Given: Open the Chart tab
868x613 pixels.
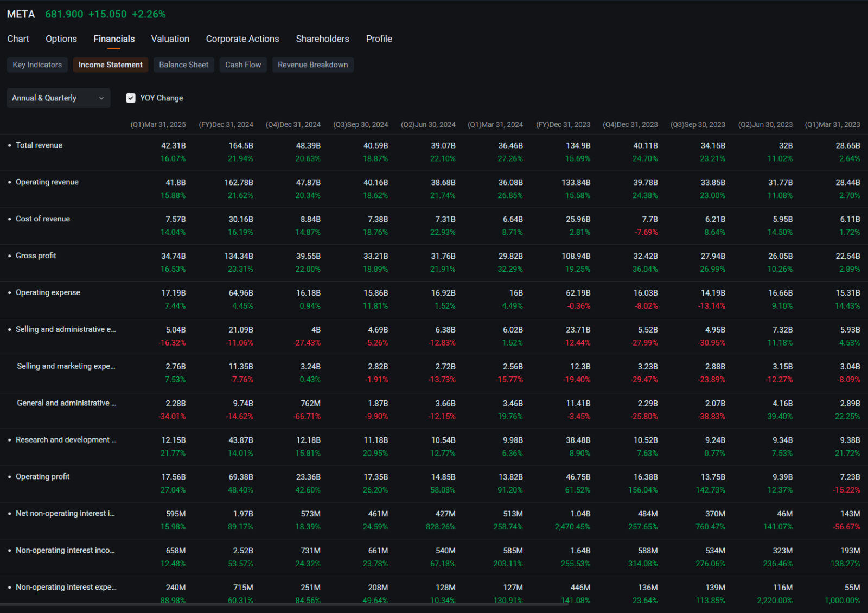Looking at the screenshot, I should 18,39.
